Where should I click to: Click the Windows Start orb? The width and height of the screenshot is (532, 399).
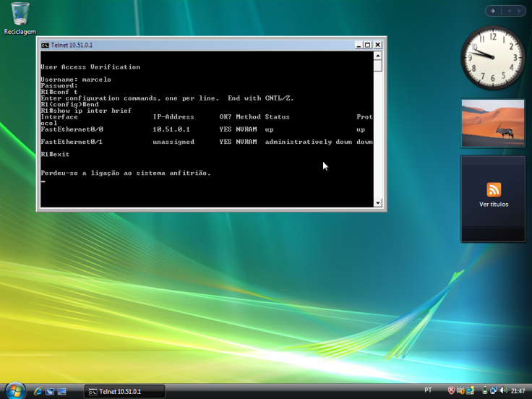[14, 390]
